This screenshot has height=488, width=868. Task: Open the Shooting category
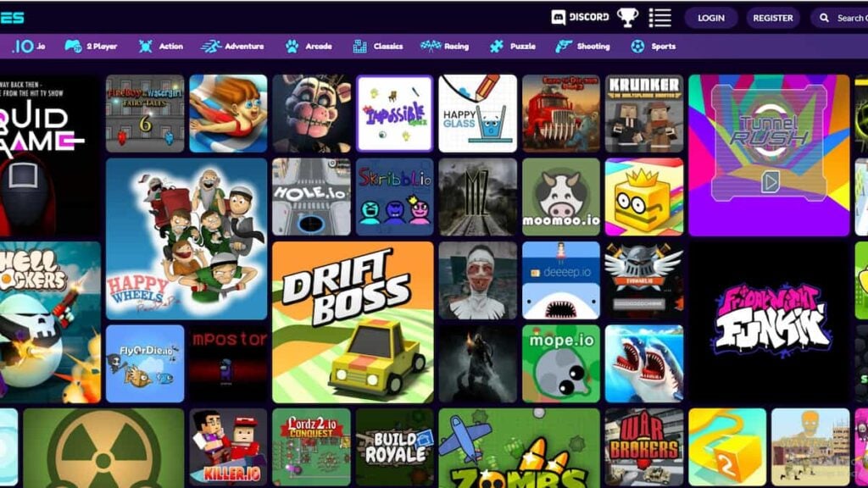(x=582, y=47)
